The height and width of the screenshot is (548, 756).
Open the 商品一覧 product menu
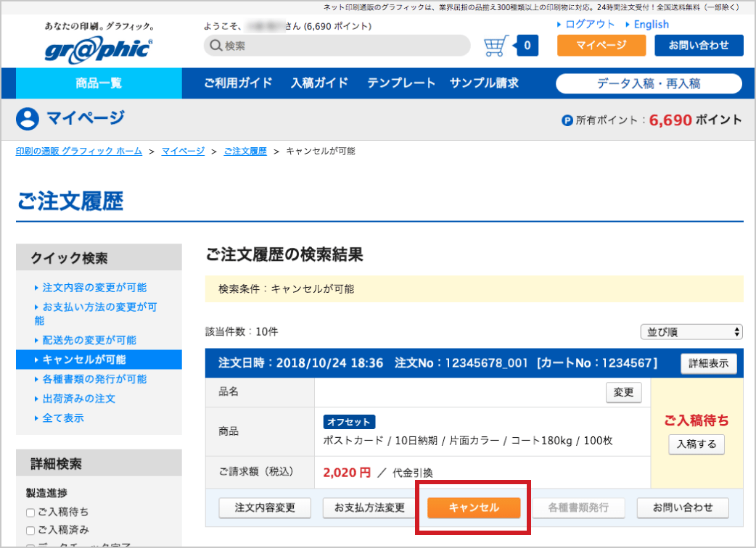[99, 83]
